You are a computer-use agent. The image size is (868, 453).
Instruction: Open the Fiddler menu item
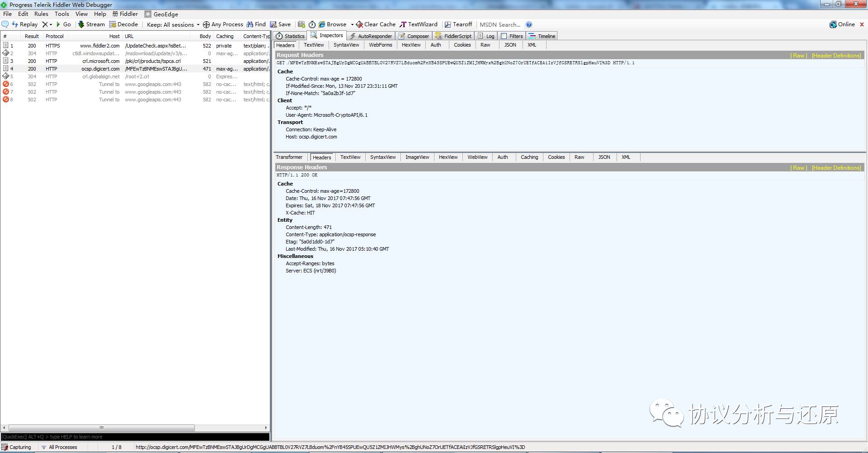tap(125, 14)
